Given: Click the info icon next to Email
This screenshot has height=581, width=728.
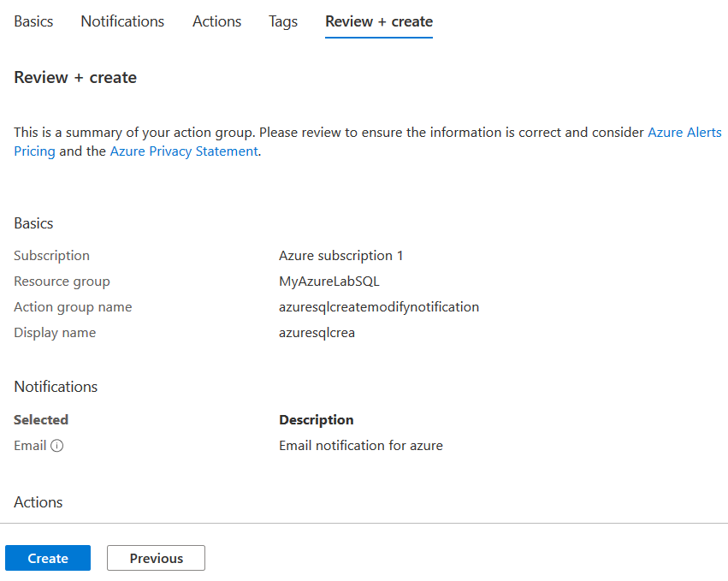Looking at the screenshot, I should click(x=56, y=446).
